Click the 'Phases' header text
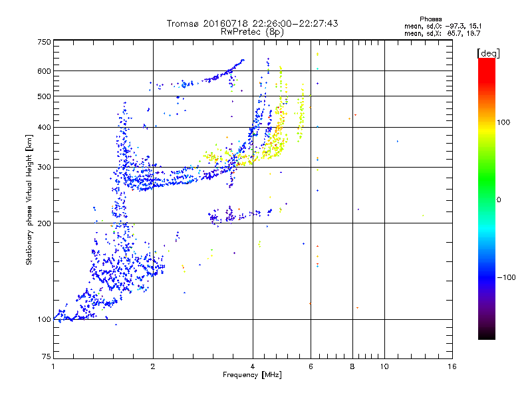Image resolution: width=532 pixels, height=399 pixels. 430,19
